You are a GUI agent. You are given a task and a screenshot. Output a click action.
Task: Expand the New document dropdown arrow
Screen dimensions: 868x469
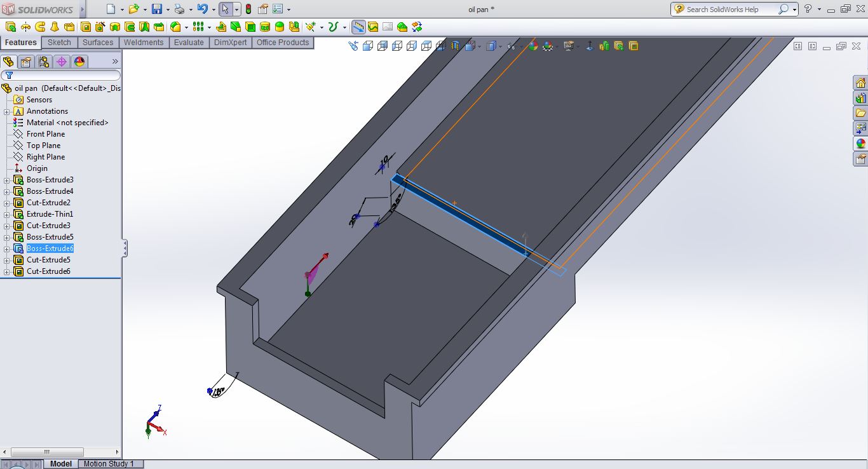click(122, 10)
